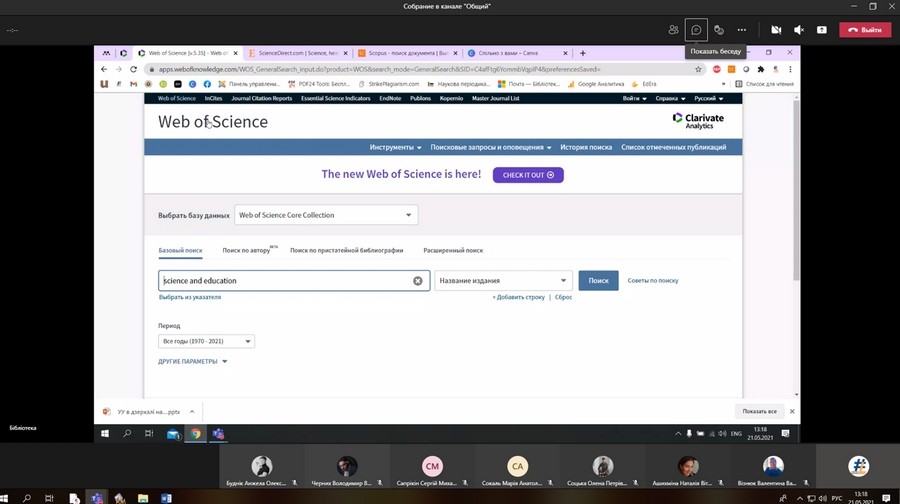Open the Facebook bookmark icon
This screenshot has height=504, width=900.
click(x=207, y=84)
